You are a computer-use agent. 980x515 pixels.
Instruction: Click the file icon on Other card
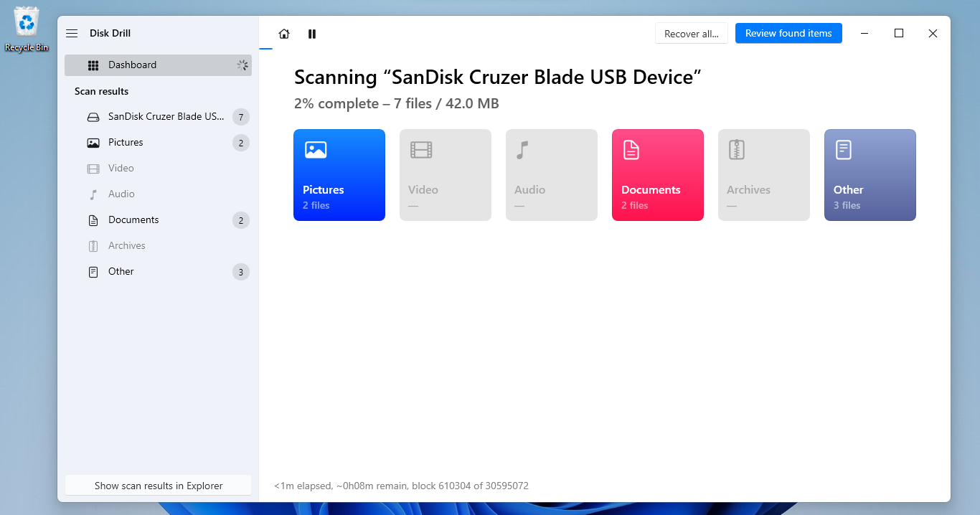tap(843, 150)
